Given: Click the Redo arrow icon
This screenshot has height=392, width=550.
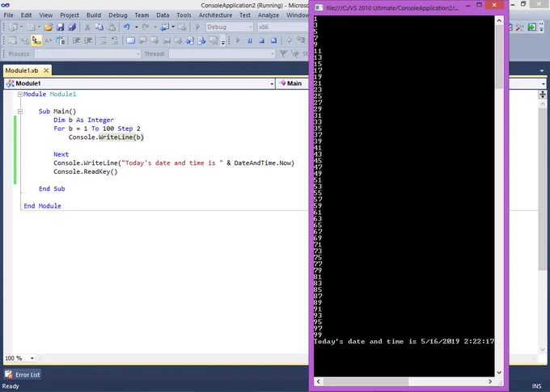Looking at the screenshot, I should click(146, 27).
